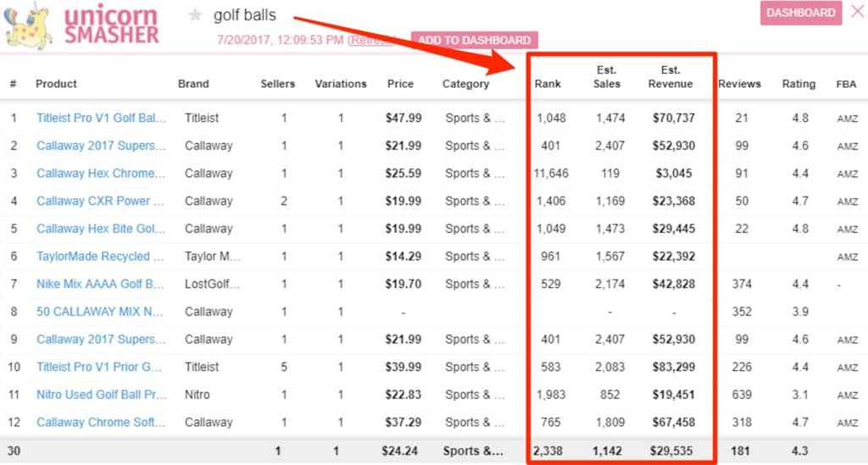Sort by the Product column header
Screen dimensions: 868x465
pos(56,84)
